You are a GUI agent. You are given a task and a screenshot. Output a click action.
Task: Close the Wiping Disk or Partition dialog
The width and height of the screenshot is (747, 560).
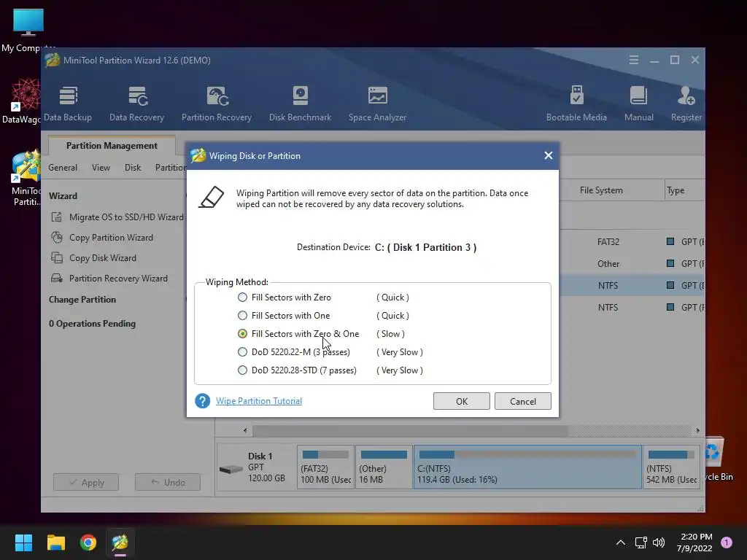[x=549, y=156]
